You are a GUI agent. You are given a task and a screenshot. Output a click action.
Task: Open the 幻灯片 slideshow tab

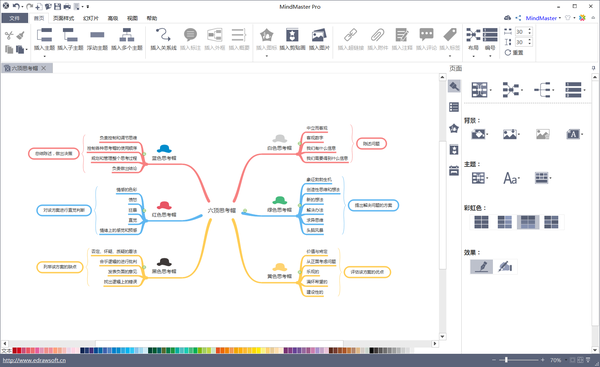coord(91,18)
